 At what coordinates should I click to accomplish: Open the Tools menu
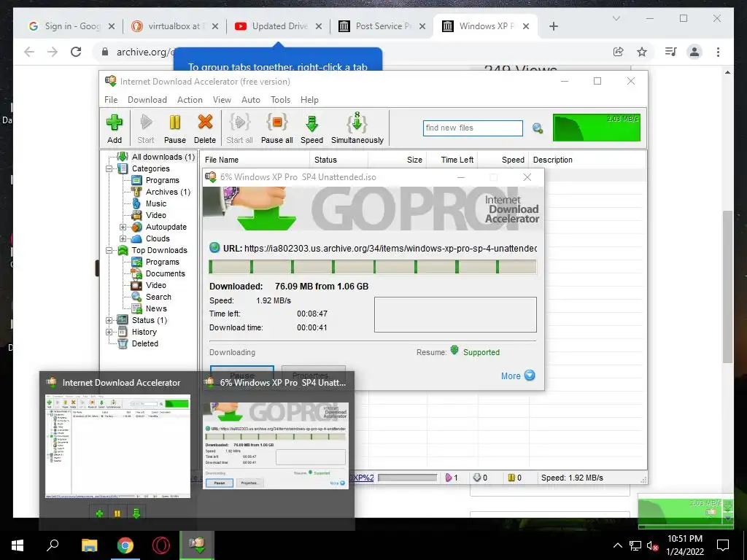click(x=281, y=99)
